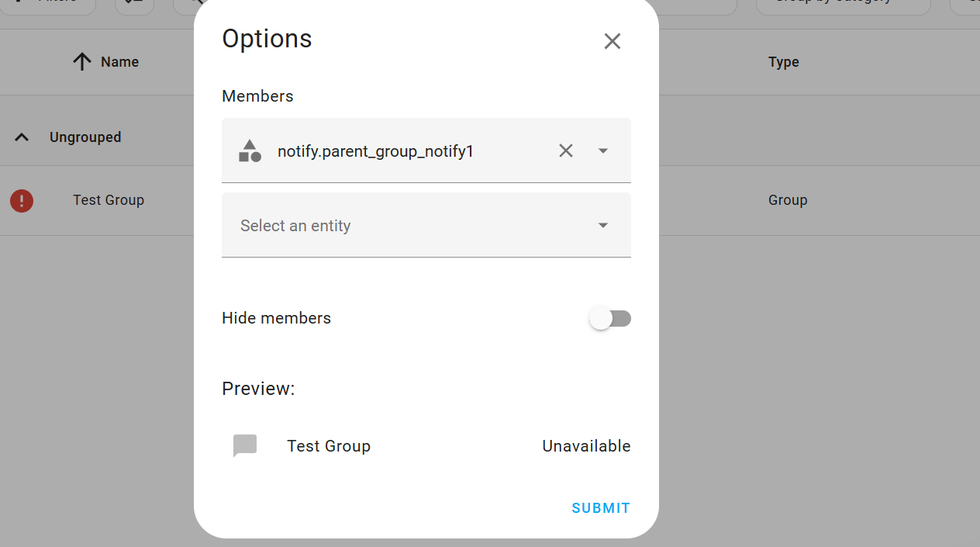Enable the Hide members toggle
980x547 pixels.
point(610,318)
